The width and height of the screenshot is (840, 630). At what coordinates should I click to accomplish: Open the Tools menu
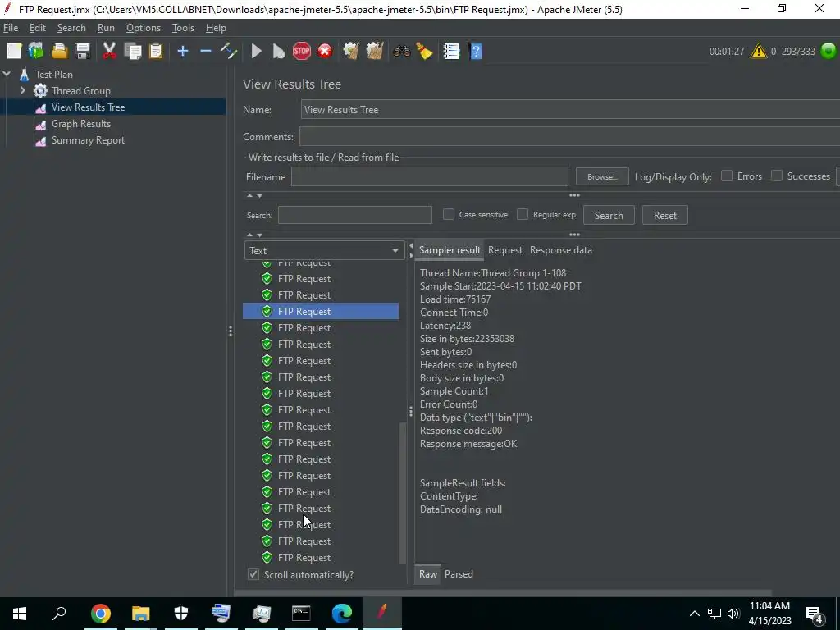(183, 28)
